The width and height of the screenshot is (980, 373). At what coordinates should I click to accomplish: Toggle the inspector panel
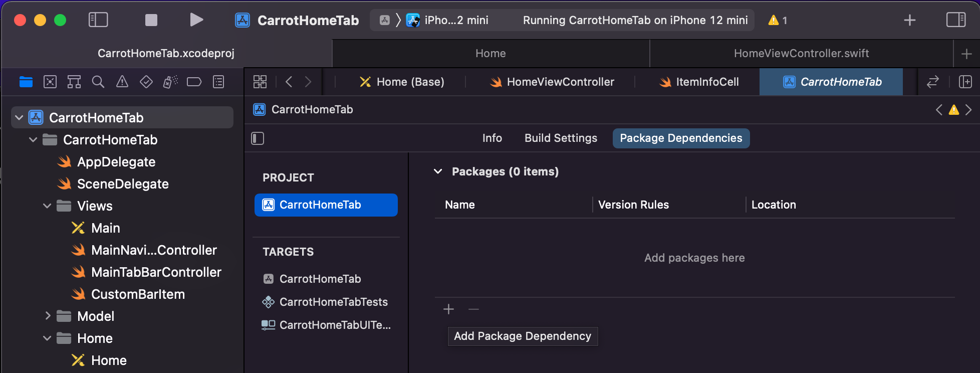[x=956, y=20]
